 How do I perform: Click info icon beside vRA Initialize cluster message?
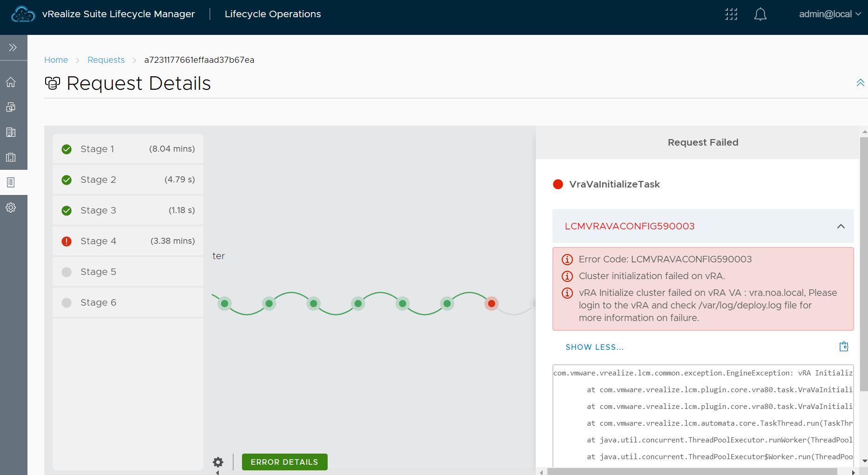tap(567, 293)
